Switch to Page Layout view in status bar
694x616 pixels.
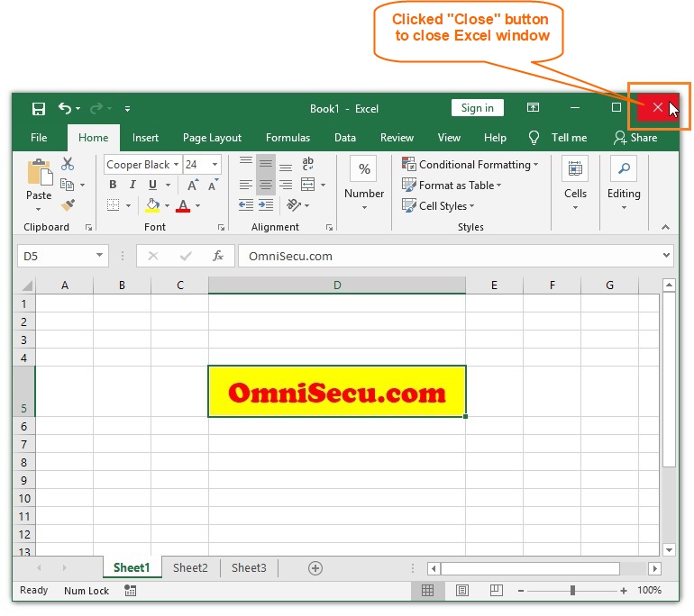click(x=462, y=591)
